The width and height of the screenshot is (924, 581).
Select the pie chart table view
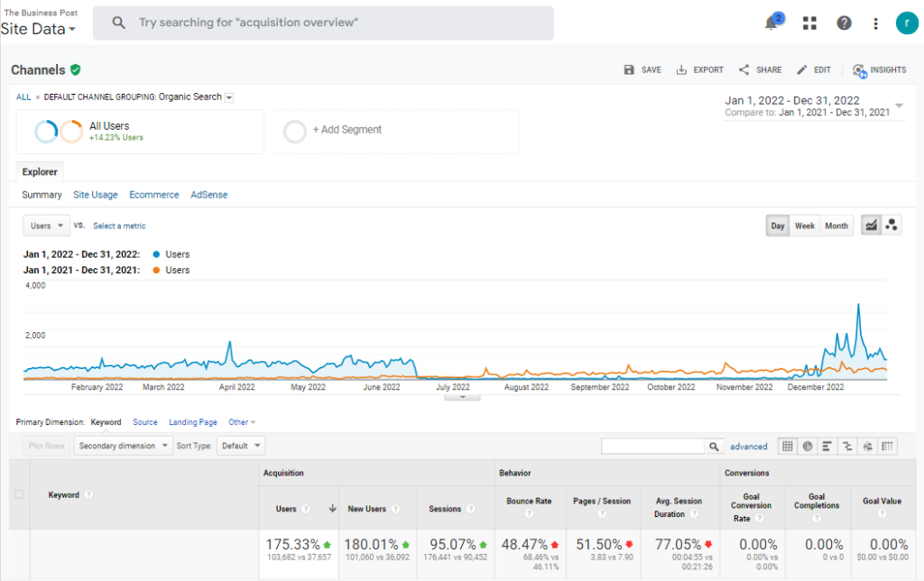click(x=808, y=446)
